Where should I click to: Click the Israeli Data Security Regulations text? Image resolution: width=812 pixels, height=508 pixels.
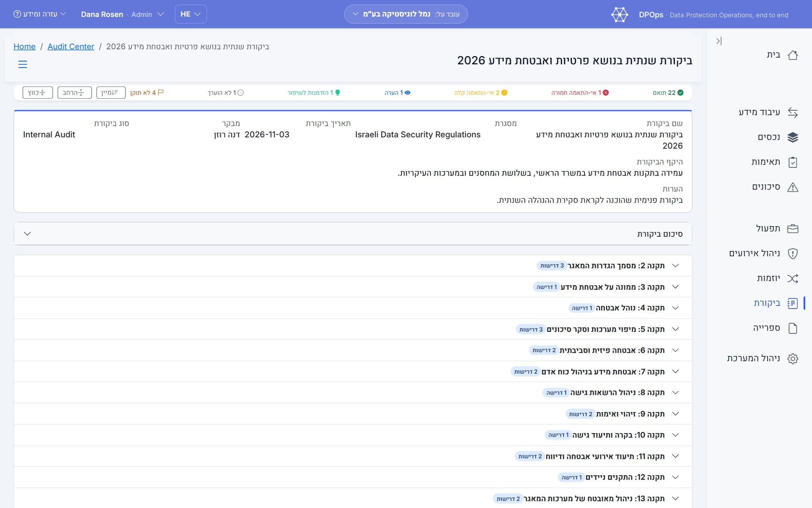coord(418,135)
